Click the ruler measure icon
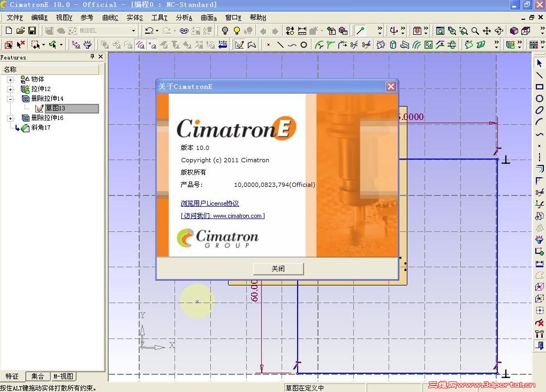The width and height of the screenshot is (546, 392). click(x=302, y=31)
